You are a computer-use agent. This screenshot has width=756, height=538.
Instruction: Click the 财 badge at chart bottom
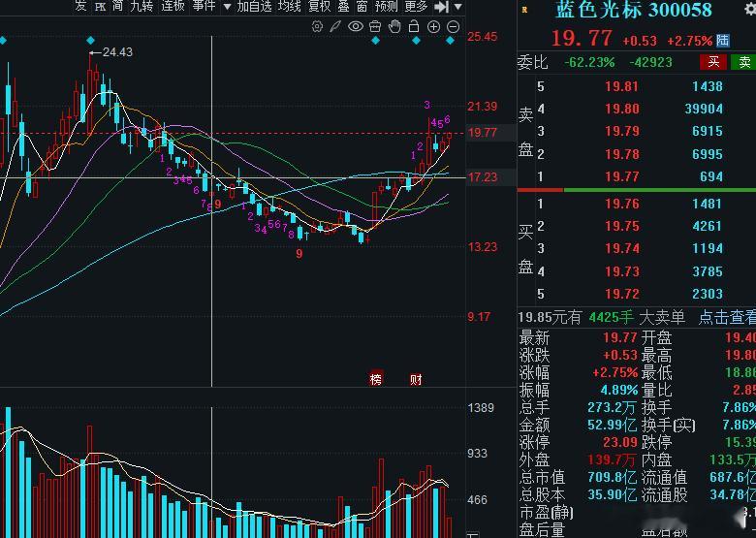tap(416, 379)
